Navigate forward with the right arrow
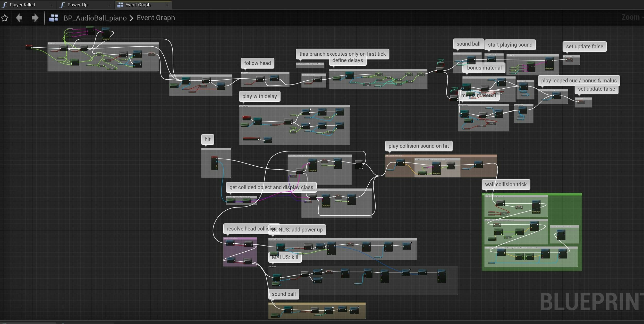Viewport: 644px width, 324px height. (x=35, y=18)
